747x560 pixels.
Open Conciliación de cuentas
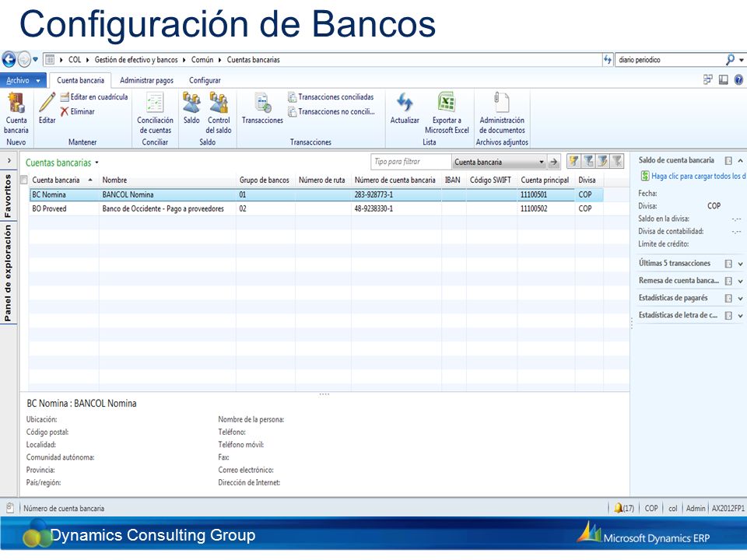(x=155, y=114)
